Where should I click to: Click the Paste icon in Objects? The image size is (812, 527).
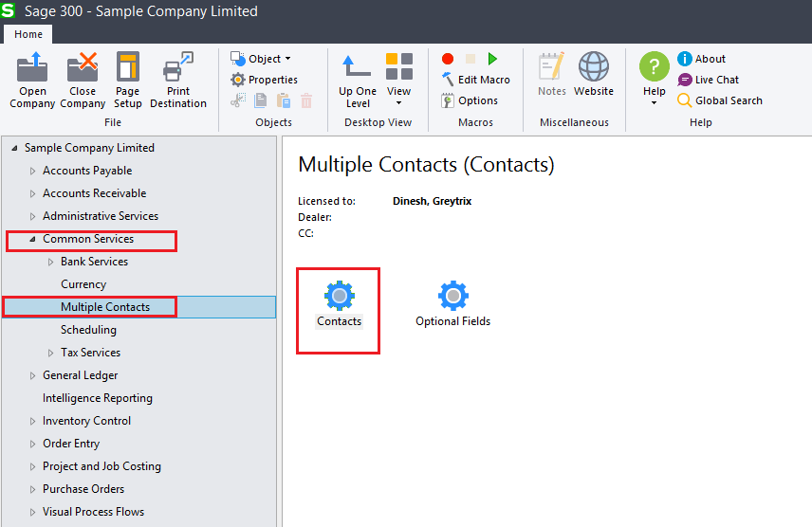click(x=284, y=100)
